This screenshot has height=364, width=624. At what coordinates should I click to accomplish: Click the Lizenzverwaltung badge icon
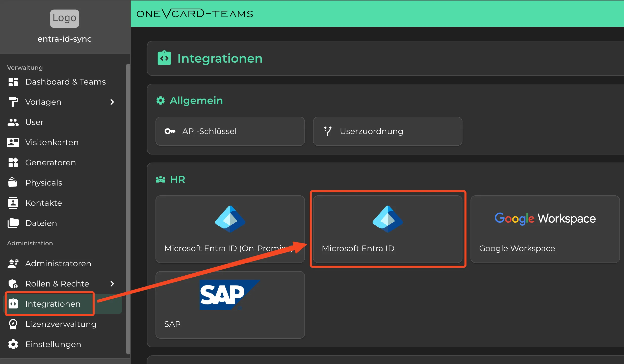click(13, 324)
